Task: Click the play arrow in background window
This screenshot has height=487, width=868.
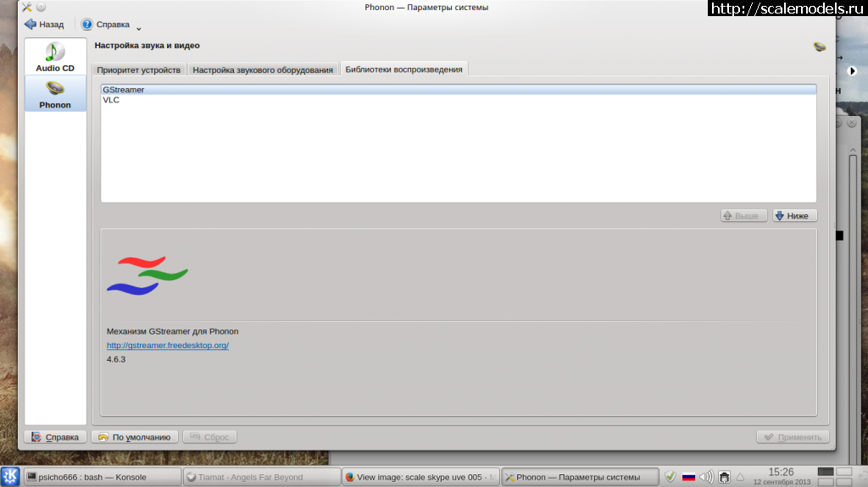Action: coord(853,71)
